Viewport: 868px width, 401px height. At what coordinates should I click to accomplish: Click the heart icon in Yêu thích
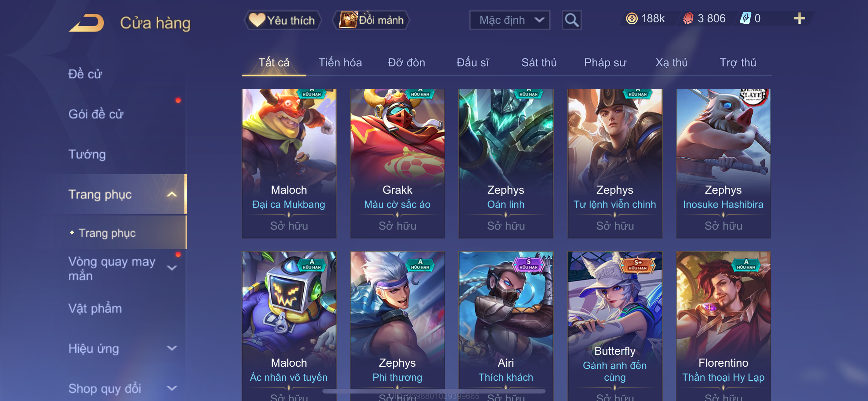(x=257, y=20)
